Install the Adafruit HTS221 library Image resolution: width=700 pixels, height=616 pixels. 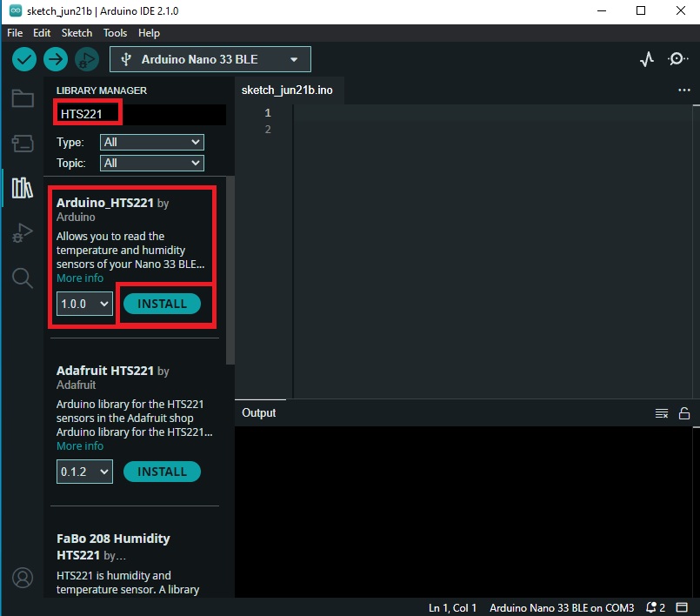tap(162, 472)
